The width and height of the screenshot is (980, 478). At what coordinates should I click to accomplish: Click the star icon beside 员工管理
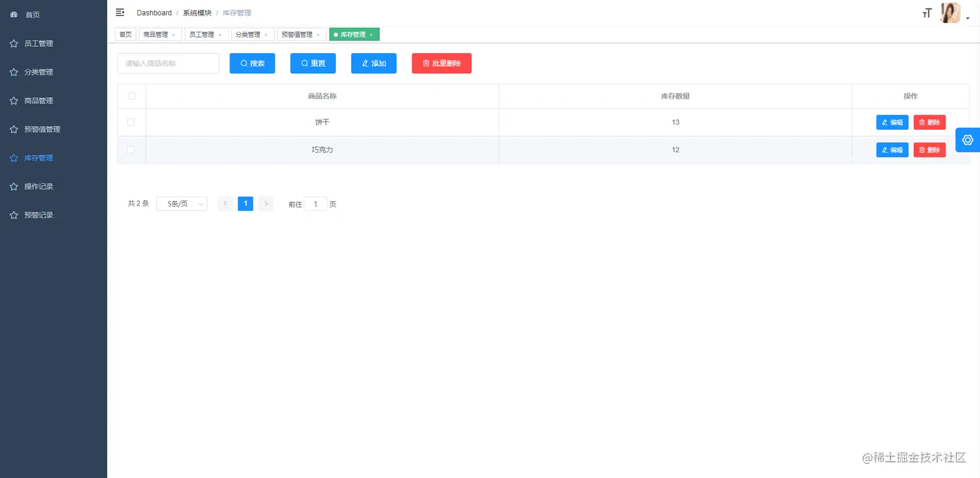tap(14, 43)
